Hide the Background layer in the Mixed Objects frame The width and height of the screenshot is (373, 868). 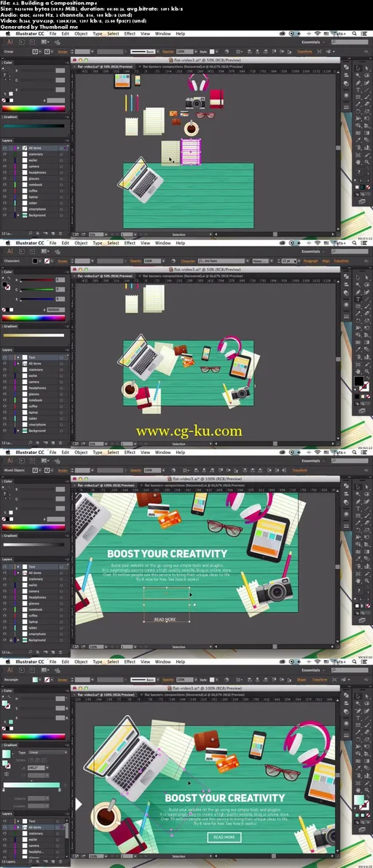click(5, 640)
